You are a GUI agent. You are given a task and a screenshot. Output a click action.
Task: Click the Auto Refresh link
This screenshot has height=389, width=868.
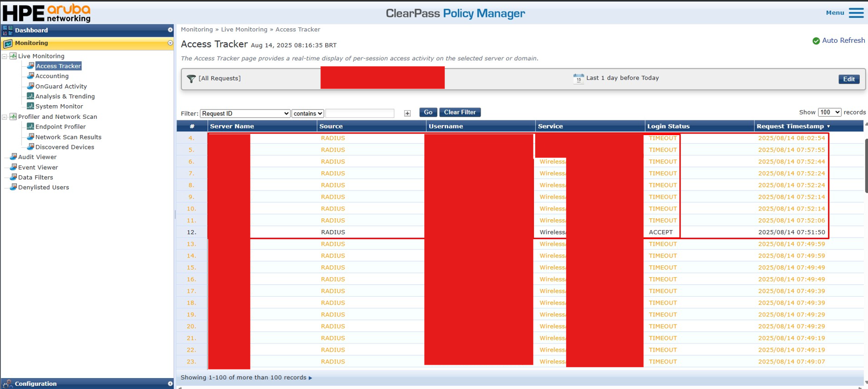[x=843, y=41]
